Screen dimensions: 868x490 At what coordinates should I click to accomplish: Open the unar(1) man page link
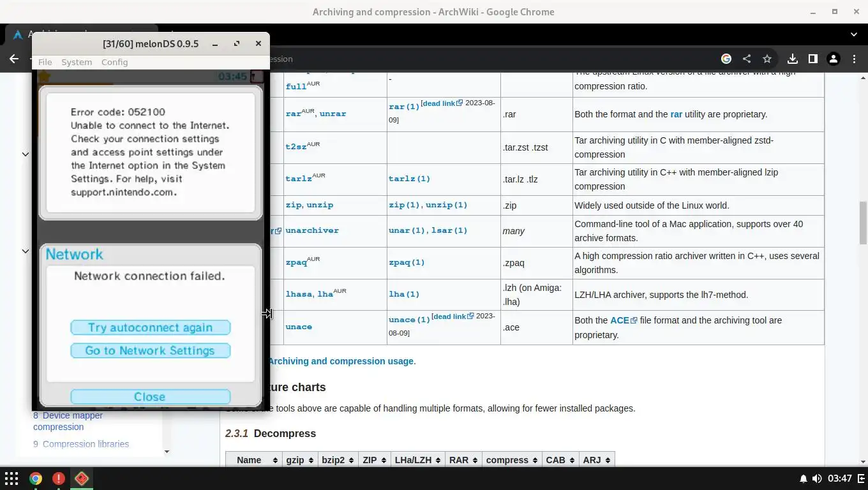point(407,230)
